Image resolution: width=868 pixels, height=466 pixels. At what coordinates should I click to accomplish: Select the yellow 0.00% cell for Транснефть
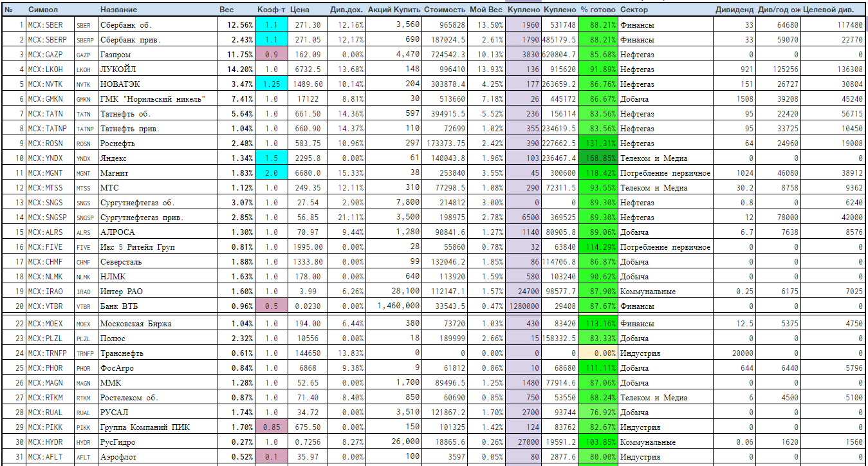(598, 353)
